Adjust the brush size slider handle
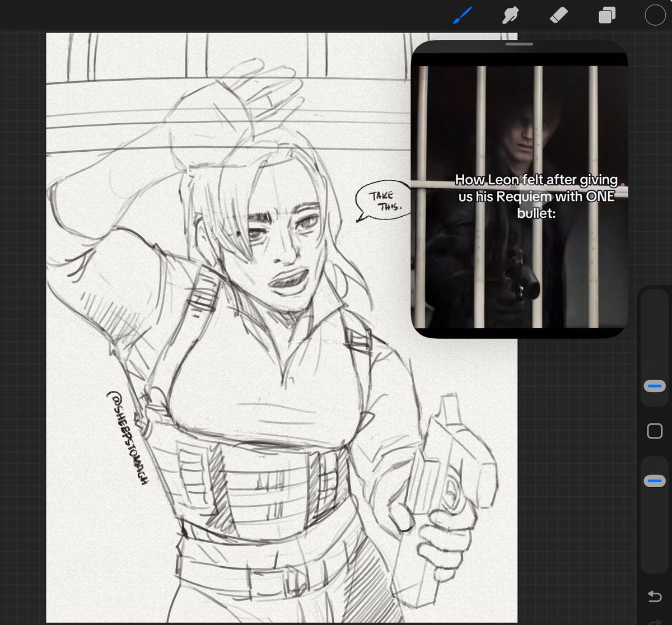Viewport: 672px width, 625px height. 655,386
